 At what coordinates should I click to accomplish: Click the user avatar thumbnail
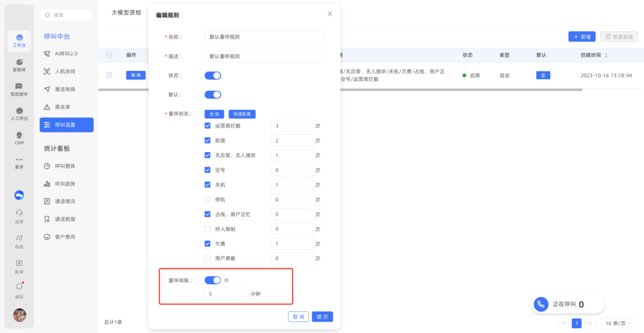coord(20,315)
